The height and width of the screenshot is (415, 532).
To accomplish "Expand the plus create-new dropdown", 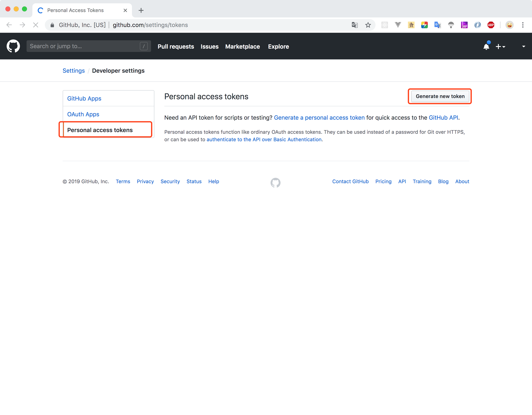I will pos(500,46).
